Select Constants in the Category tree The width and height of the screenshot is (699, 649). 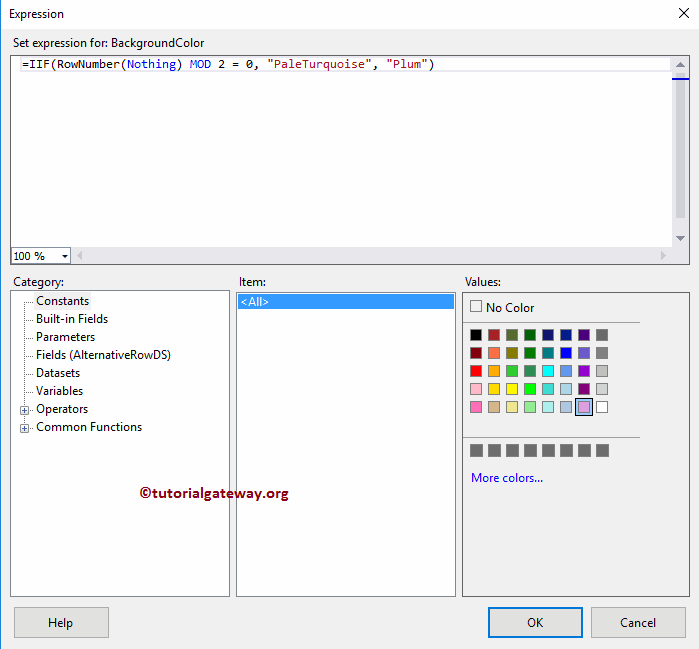[x=62, y=301]
